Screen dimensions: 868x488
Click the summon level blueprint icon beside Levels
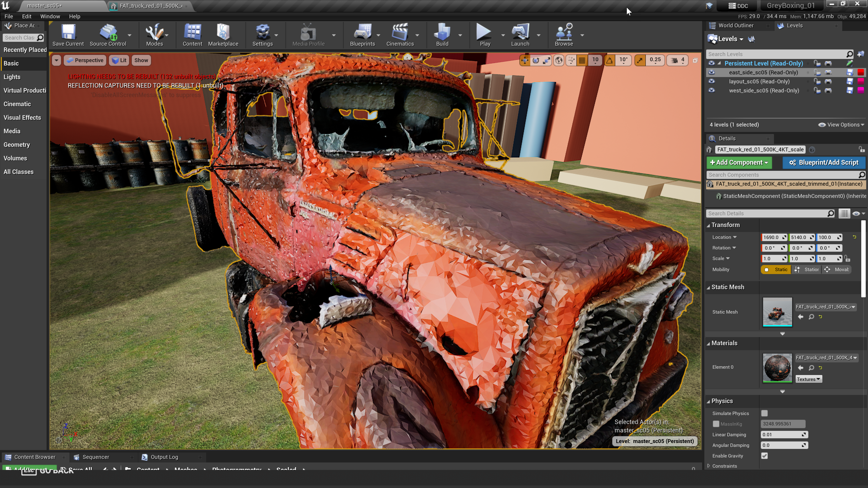751,39
